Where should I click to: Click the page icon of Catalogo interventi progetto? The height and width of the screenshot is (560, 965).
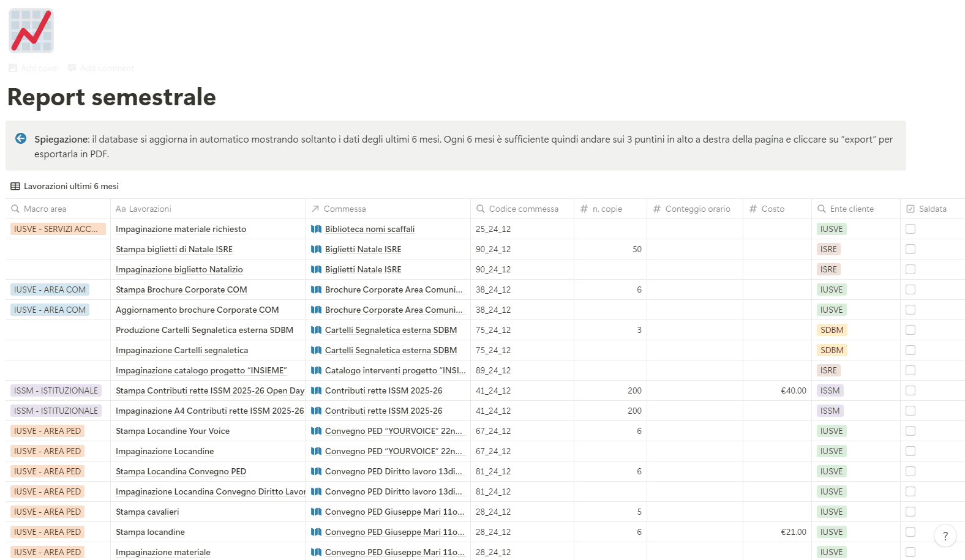(x=316, y=370)
